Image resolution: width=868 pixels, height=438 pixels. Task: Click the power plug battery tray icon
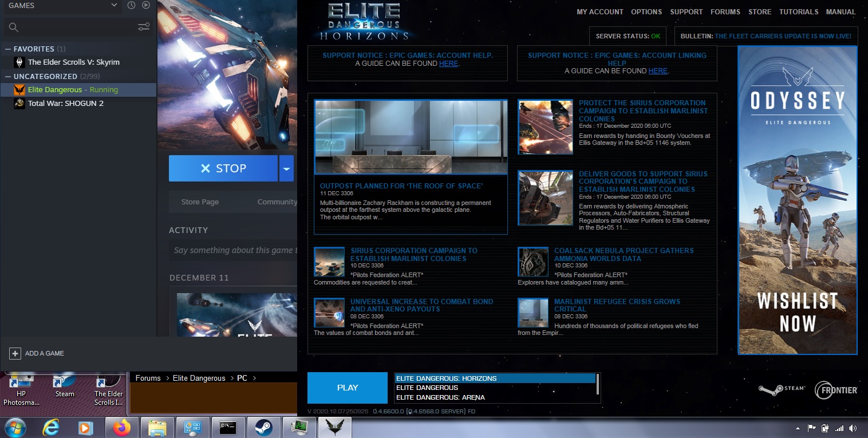coord(826,428)
